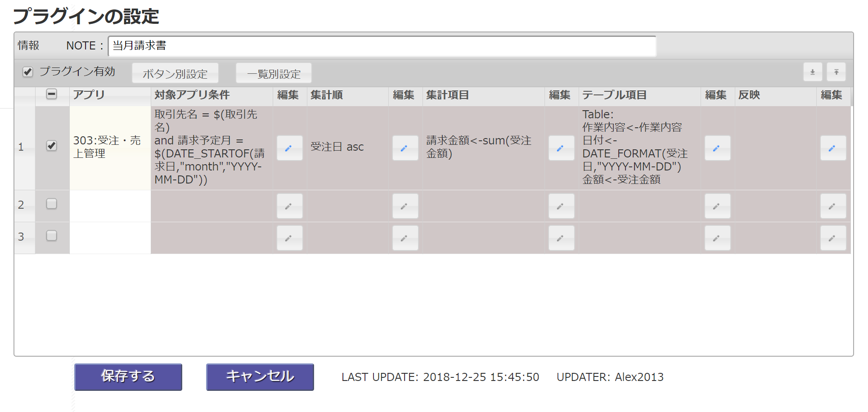Click the download settings icon at top right
This screenshot has height=412, width=868.
coord(812,72)
